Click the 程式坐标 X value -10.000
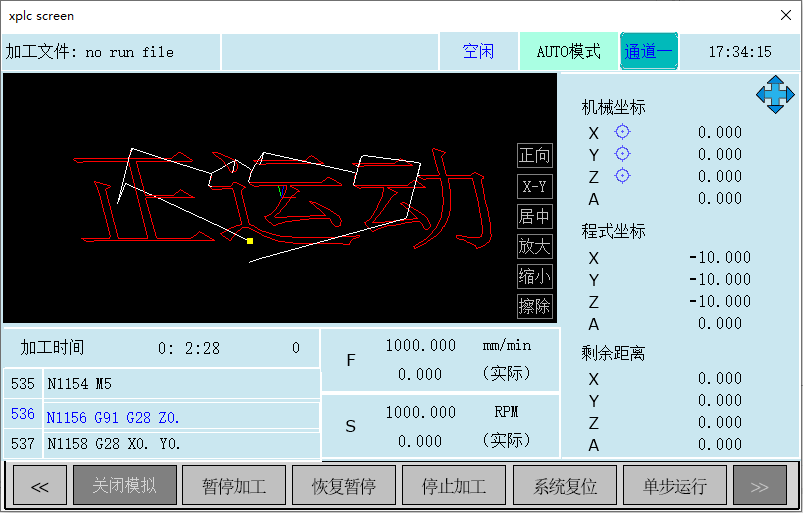The image size is (803, 513). click(720, 257)
